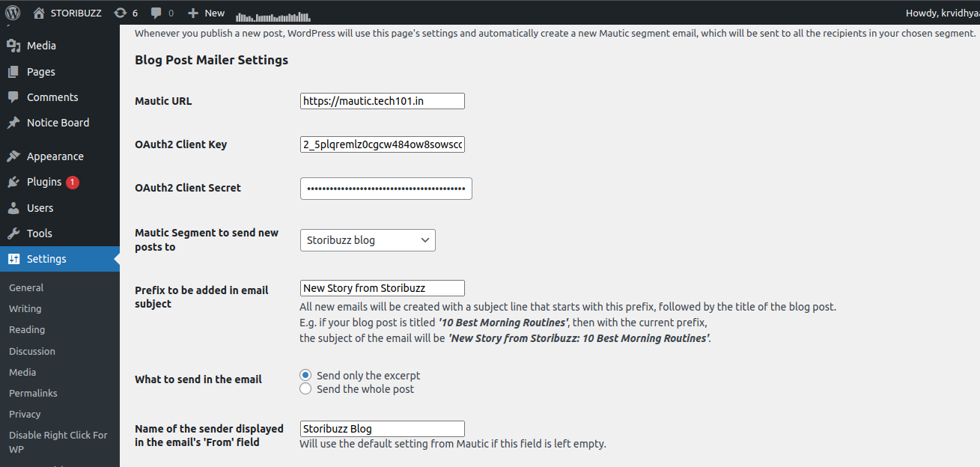Click the Pages sidebar icon
The height and width of the screenshot is (467, 980).
pos(13,72)
